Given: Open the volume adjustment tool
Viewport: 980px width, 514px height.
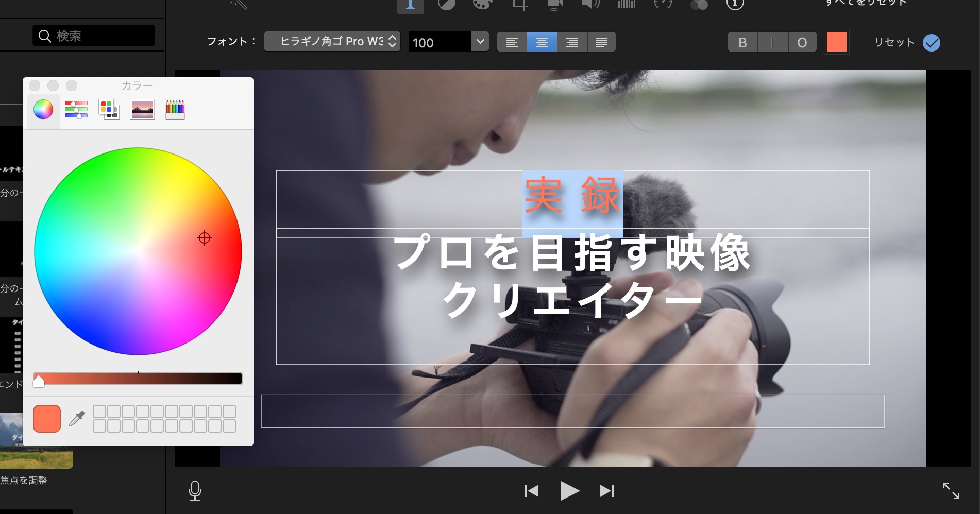Looking at the screenshot, I should (590, 5).
